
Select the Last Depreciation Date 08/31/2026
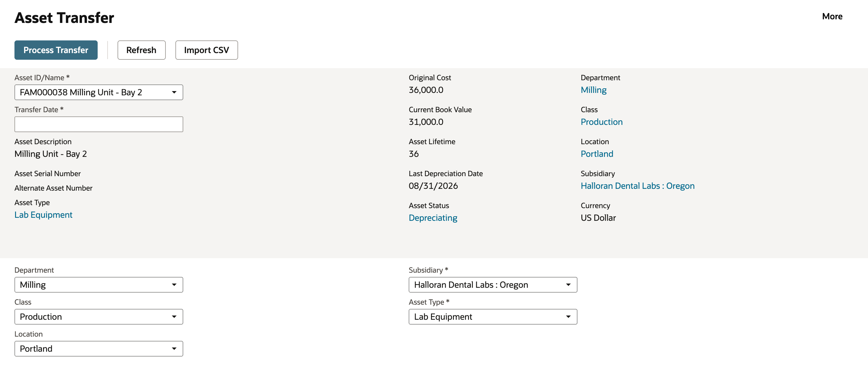(x=433, y=186)
